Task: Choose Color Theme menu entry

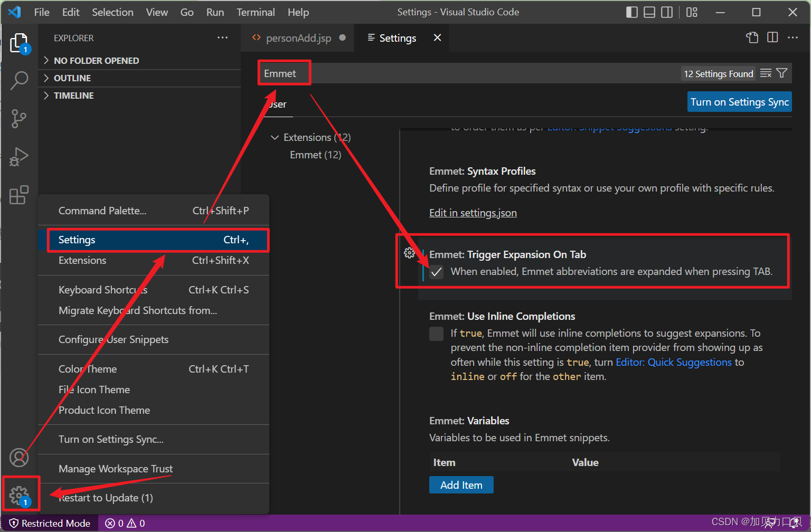Action: 154,369
